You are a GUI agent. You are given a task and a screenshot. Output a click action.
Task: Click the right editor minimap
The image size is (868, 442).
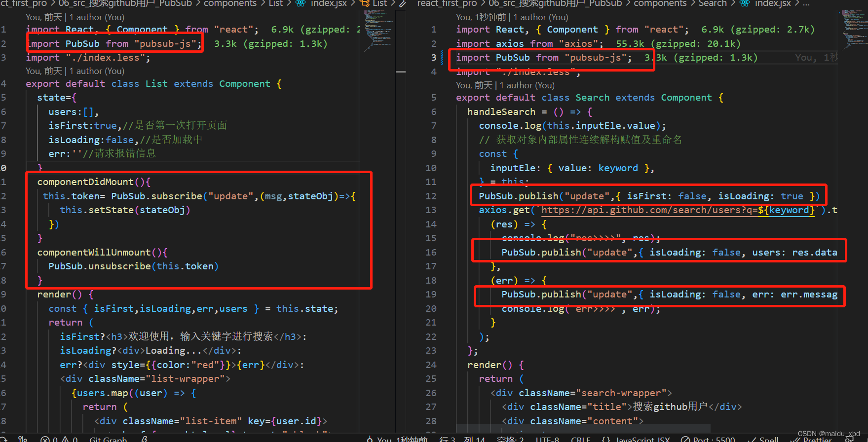click(x=852, y=30)
